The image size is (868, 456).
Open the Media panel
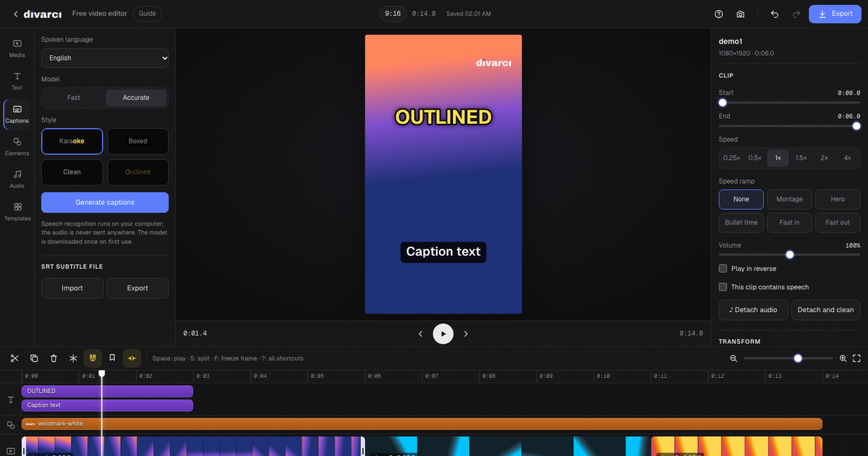(17, 48)
